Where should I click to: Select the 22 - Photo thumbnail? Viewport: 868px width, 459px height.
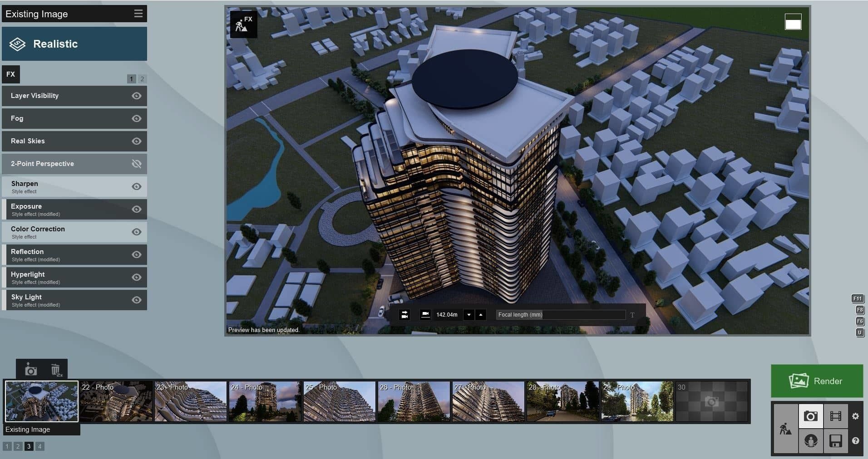(x=116, y=401)
